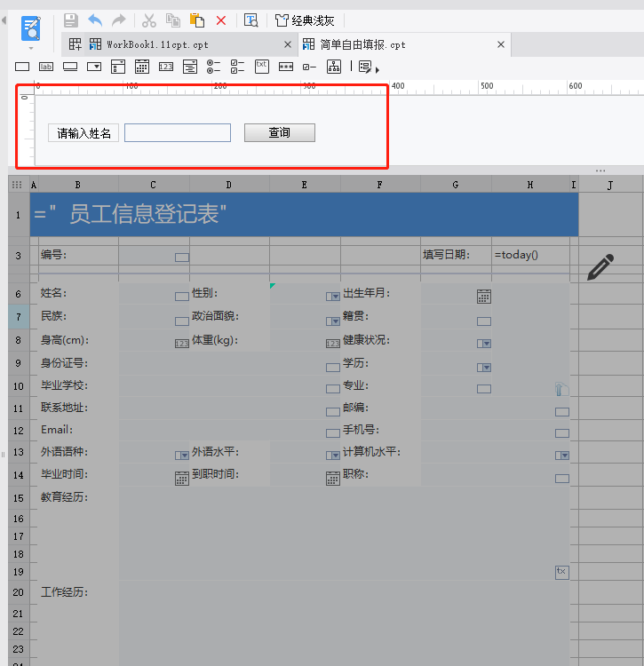
Task: Select column header G
Action: tap(456, 185)
